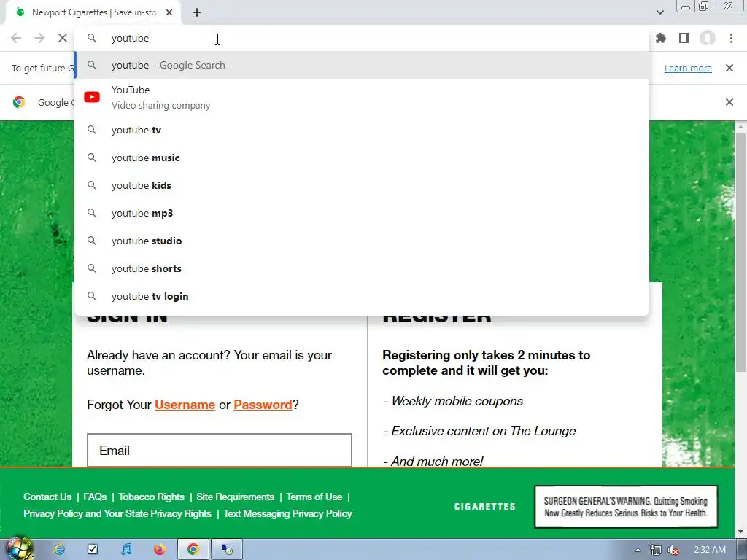Viewport: 747px width, 560px height.
Task: Open the Terms of Use footer link
Action: (x=314, y=497)
